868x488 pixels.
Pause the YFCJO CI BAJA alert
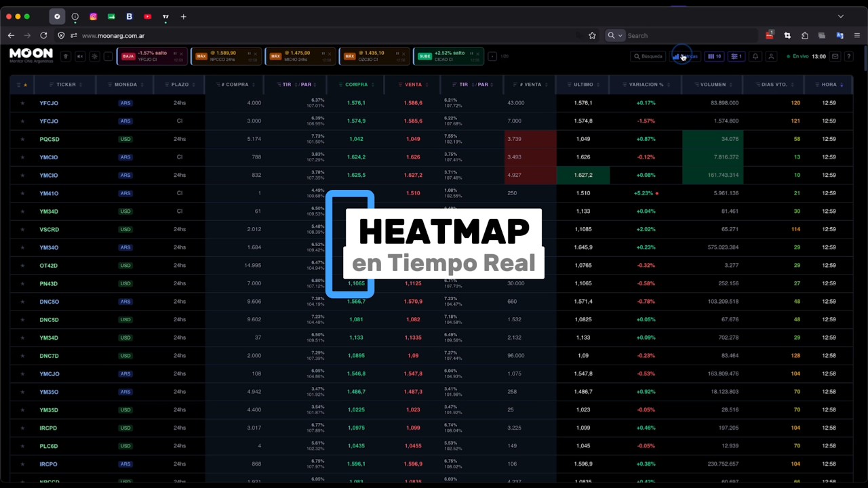pos(175,53)
